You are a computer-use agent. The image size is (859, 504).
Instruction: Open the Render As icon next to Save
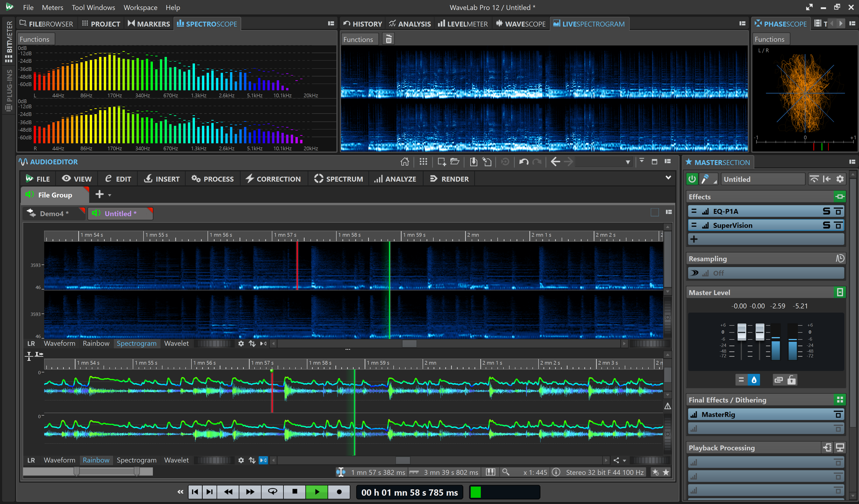click(487, 162)
